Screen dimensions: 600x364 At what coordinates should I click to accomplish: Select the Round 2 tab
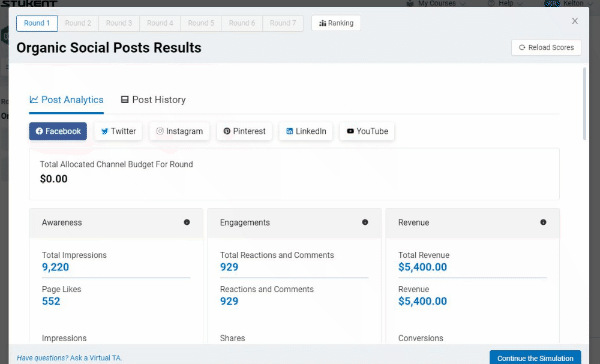click(x=78, y=23)
